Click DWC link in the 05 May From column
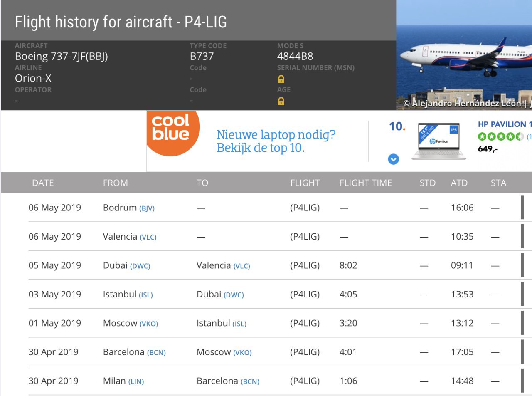The width and height of the screenshot is (532, 396). click(140, 266)
